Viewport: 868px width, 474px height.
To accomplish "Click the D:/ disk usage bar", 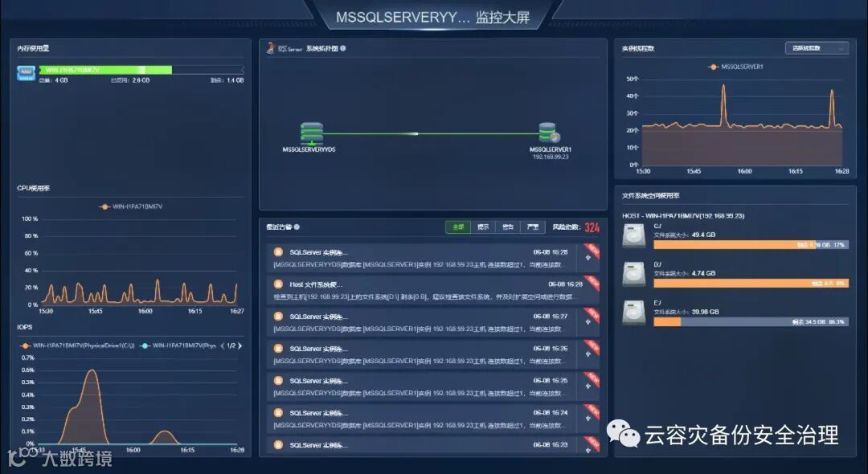I will point(751,283).
